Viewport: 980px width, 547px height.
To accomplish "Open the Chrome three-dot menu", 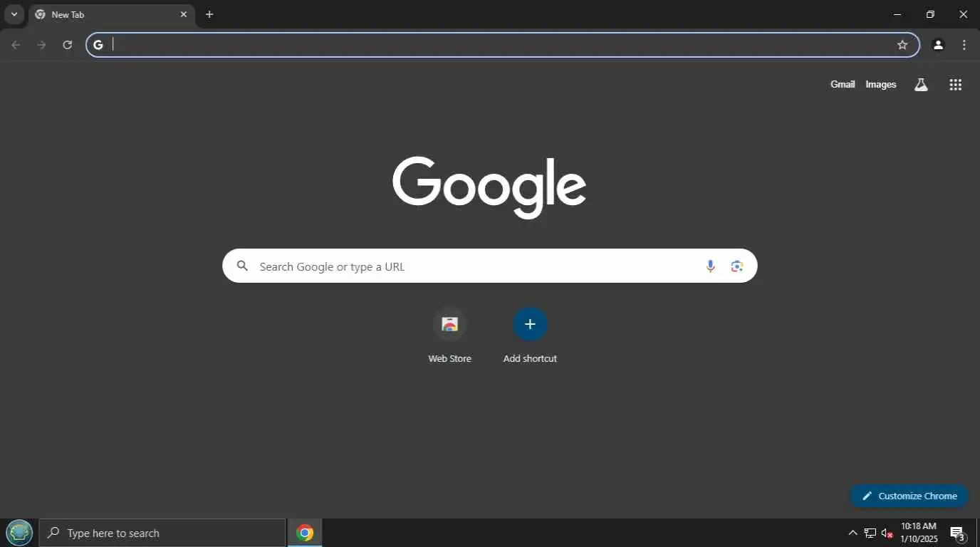I will click(964, 45).
